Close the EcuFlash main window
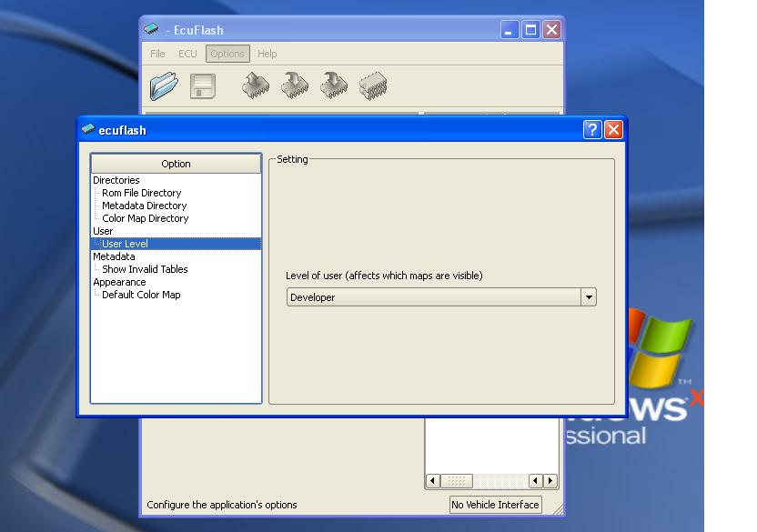Image resolution: width=757 pixels, height=532 pixels. [x=551, y=30]
